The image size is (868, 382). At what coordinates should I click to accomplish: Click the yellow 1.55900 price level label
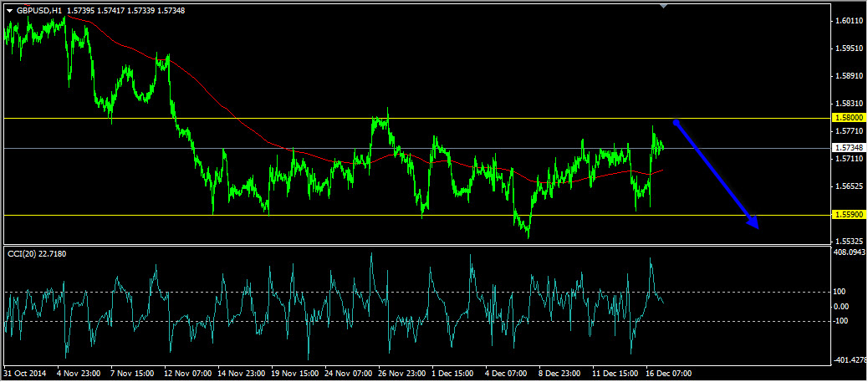[x=849, y=215]
